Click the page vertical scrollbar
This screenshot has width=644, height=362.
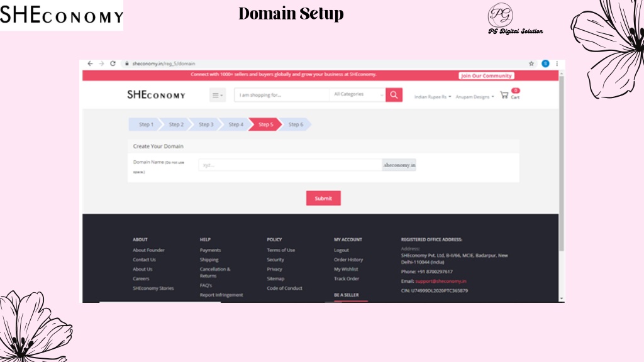(x=562, y=163)
